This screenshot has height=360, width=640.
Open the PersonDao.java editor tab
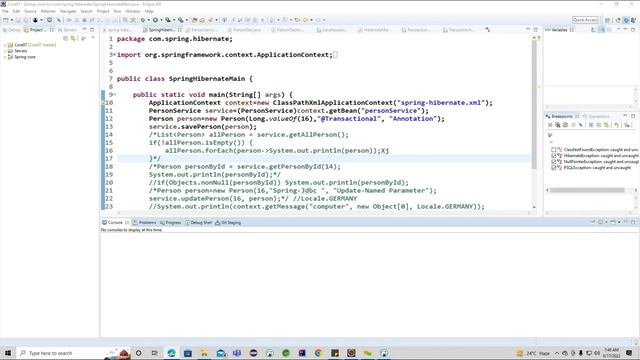tap(246, 30)
